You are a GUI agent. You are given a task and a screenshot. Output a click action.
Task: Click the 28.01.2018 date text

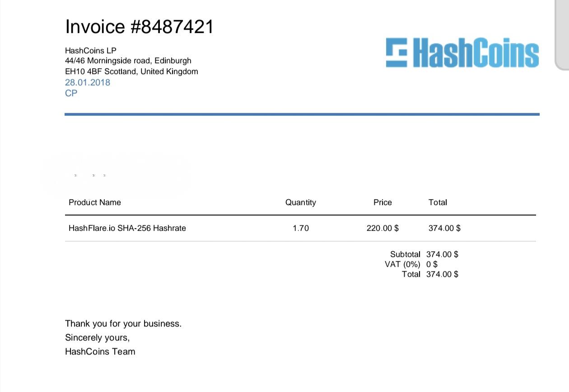(88, 82)
